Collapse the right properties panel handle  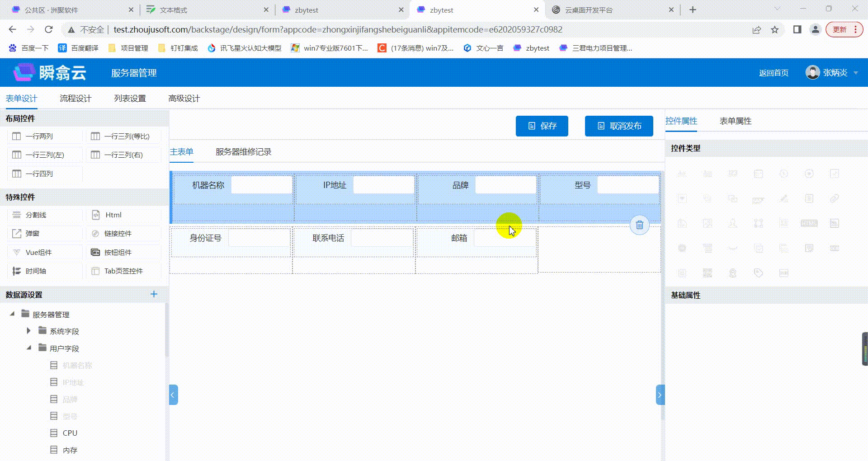pos(660,395)
